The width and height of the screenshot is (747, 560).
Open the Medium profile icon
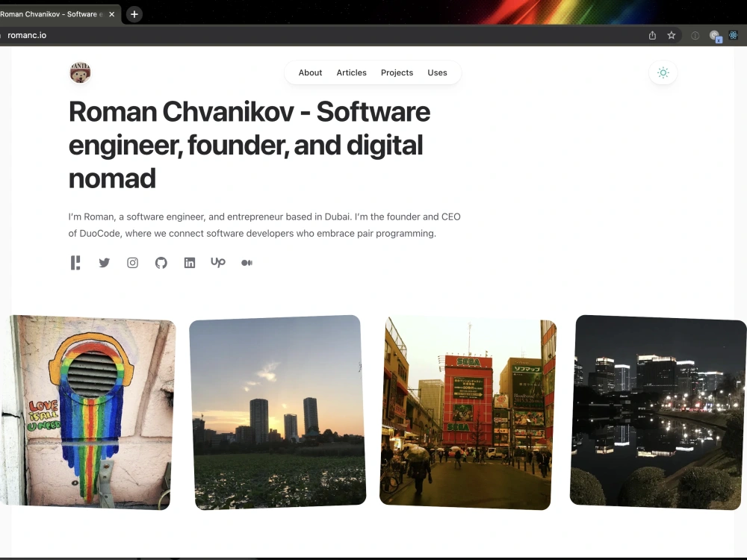pos(247,263)
